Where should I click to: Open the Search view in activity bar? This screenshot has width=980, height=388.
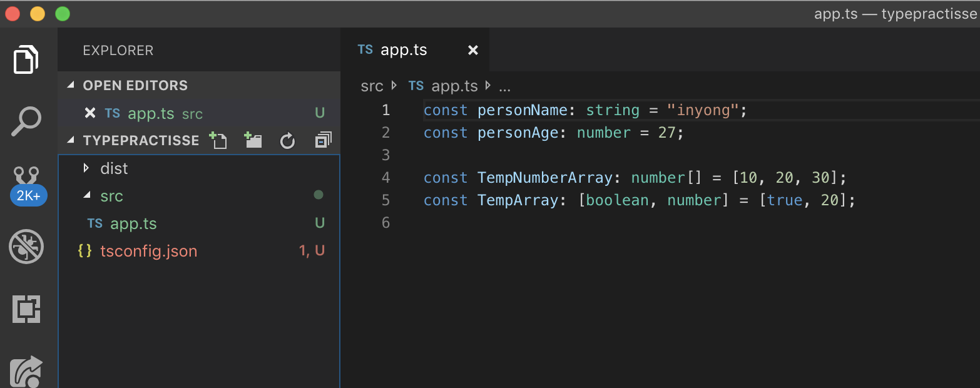pos(27,121)
